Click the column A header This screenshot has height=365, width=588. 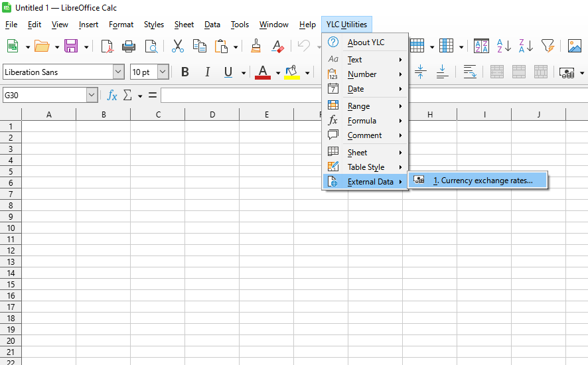[49, 115]
